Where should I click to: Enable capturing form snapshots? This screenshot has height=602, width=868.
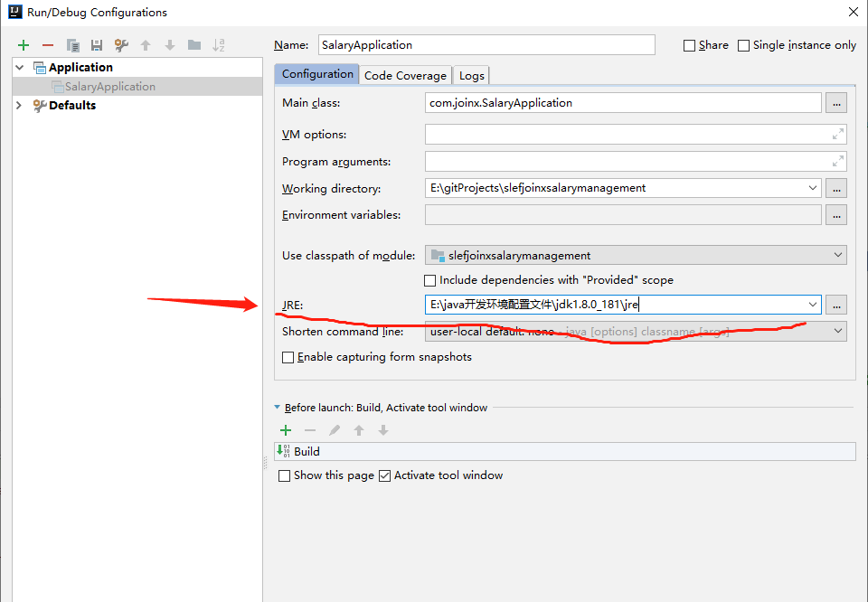[x=288, y=357]
